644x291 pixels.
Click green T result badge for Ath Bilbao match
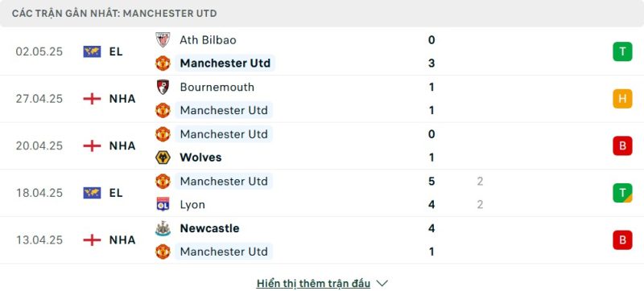[x=622, y=51]
